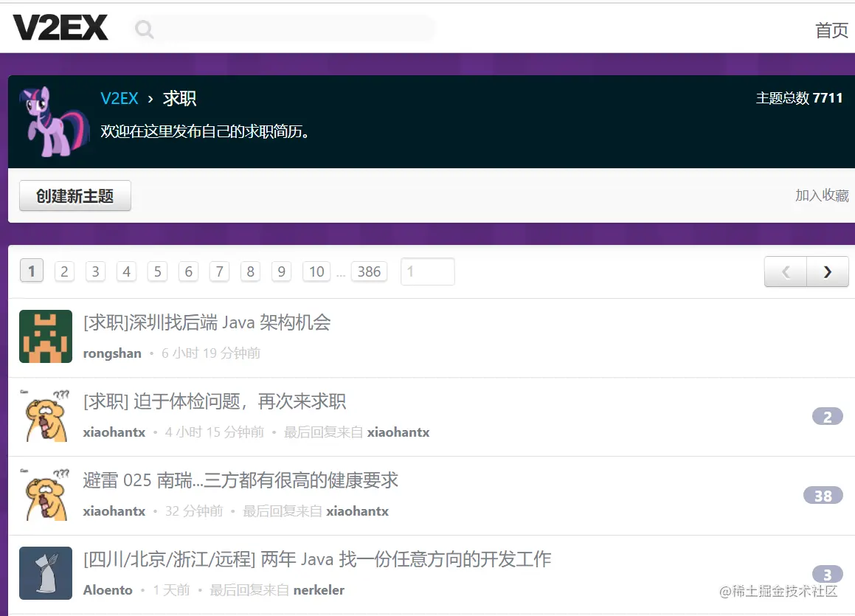Image resolution: width=855 pixels, height=616 pixels.
Task: Click last reply user nerkeler
Action: (x=319, y=589)
